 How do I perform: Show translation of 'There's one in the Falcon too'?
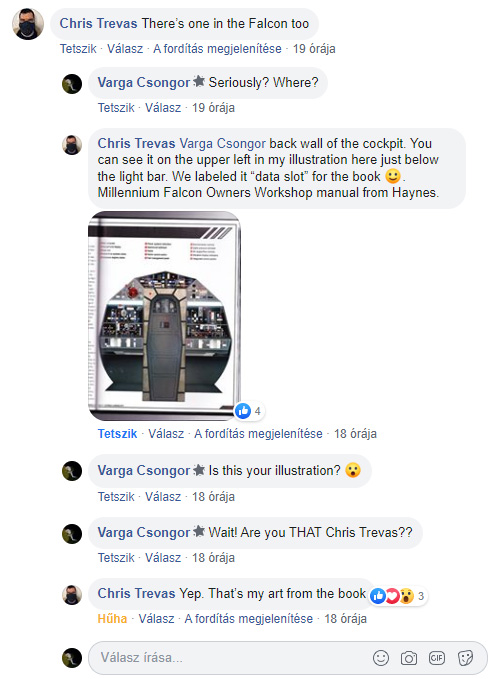point(217,48)
